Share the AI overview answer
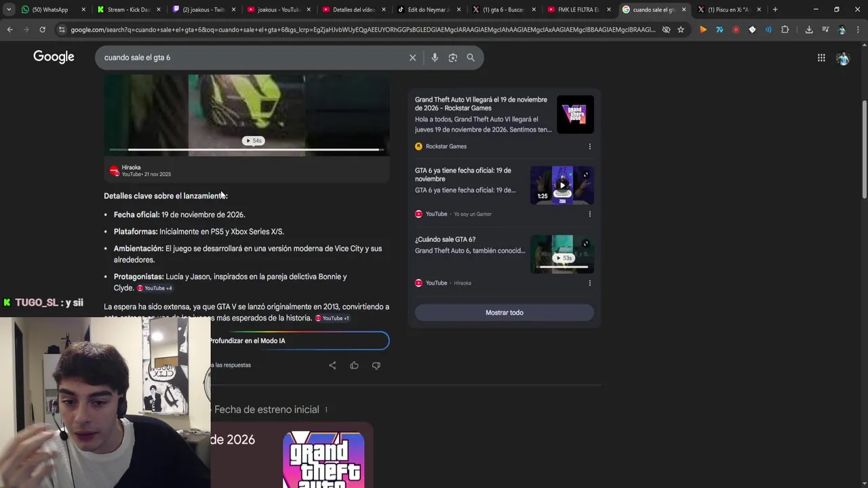The height and width of the screenshot is (488, 868). [332, 365]
